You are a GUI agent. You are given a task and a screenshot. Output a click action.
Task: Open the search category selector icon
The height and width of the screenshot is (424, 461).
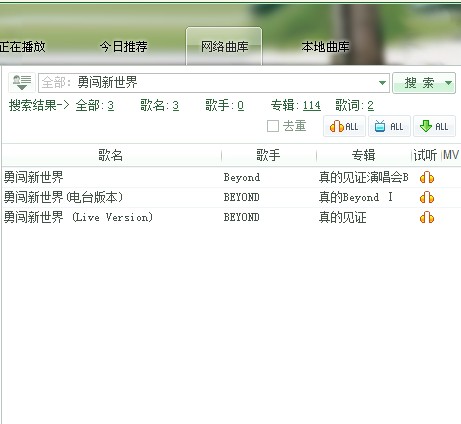(22, 82)
